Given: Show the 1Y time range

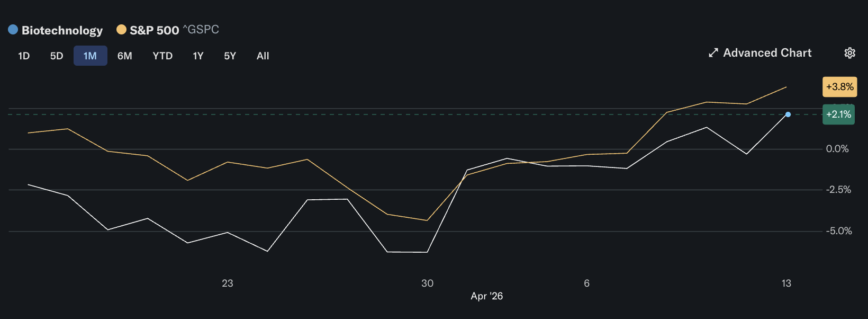Looking at the screenshot, I should 198,56.
